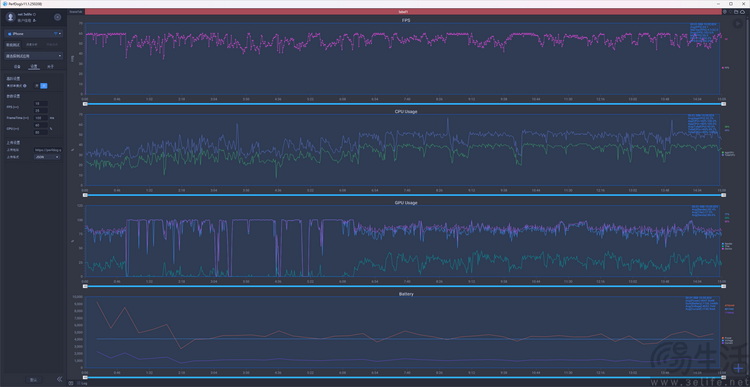Toggle the Render legend in GPU chart
Screen dimensions: 750x387
pyautogui.click(x=727, y=244)
